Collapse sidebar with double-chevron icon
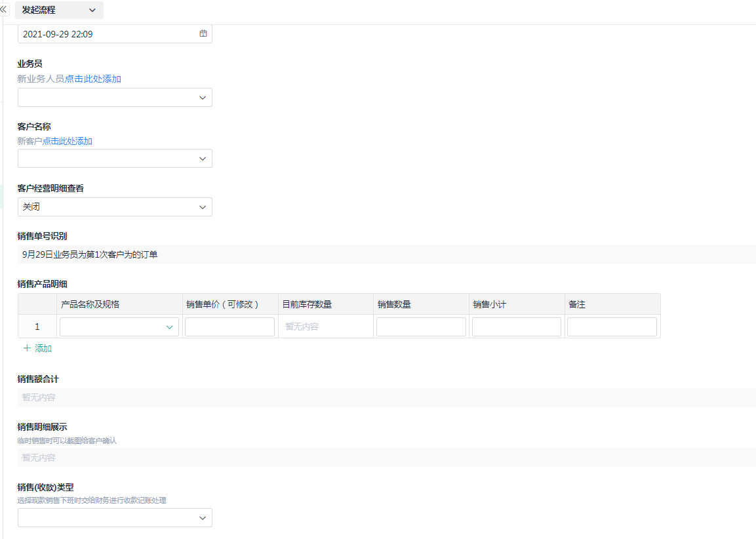756x539 pixels. pyautogui.click(x=4, y=10)
